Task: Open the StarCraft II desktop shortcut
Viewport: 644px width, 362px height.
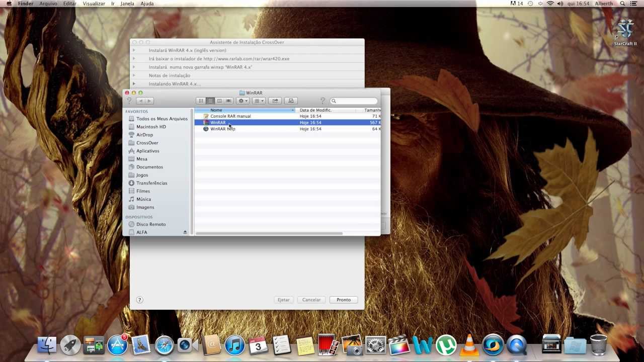Action: coord(625,32)
